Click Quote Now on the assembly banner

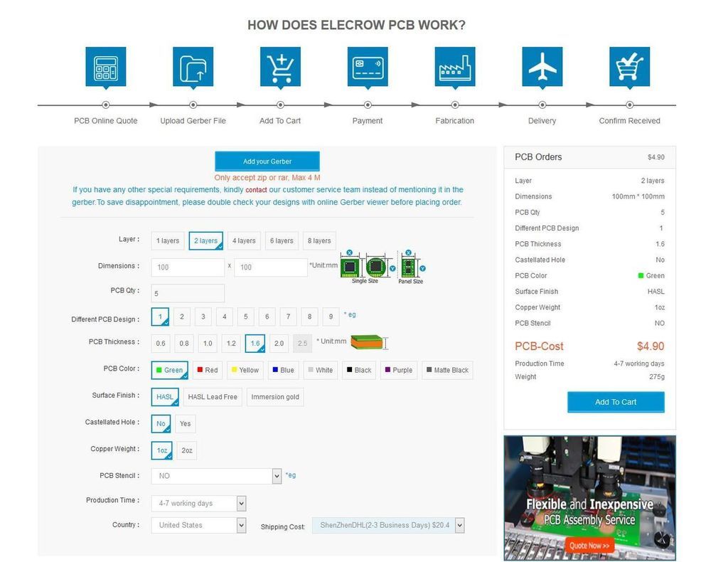[x=589, y=546]
